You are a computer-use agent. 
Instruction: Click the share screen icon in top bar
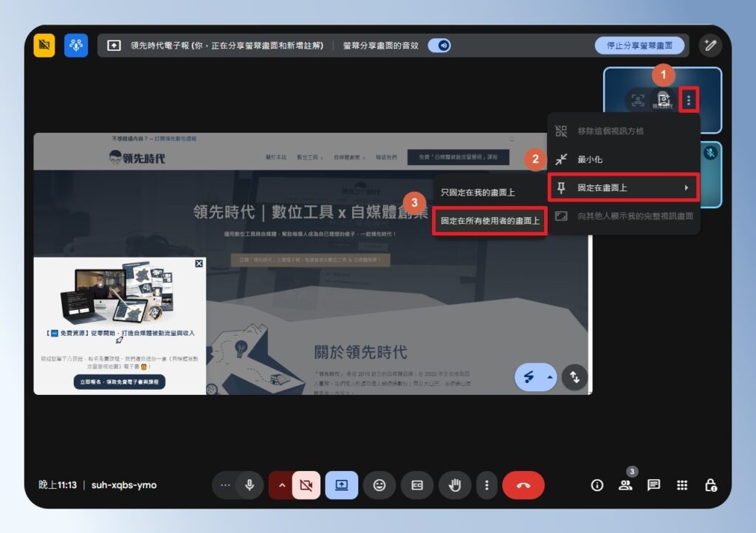pyautogui.click(x=114, y=45)
